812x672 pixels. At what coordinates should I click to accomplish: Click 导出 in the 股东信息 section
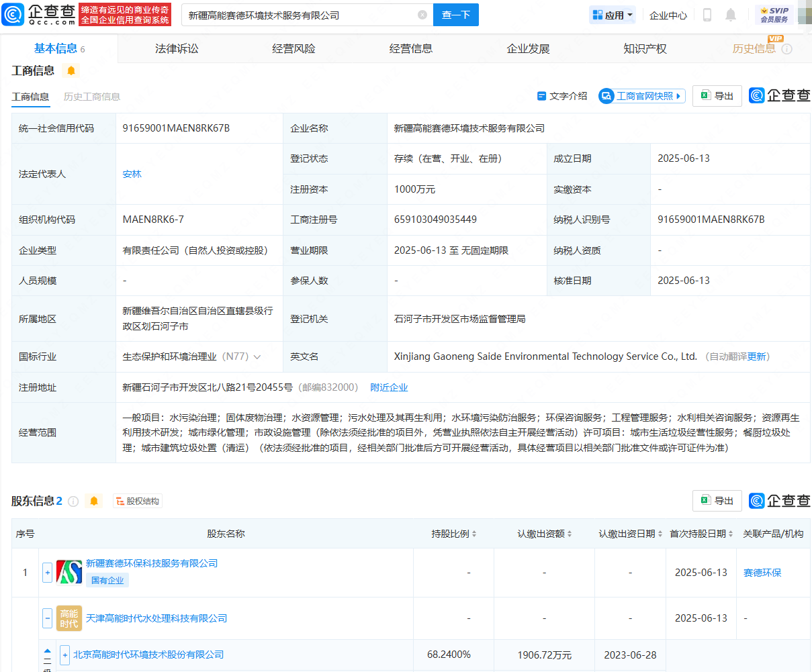tap(717, 501)
